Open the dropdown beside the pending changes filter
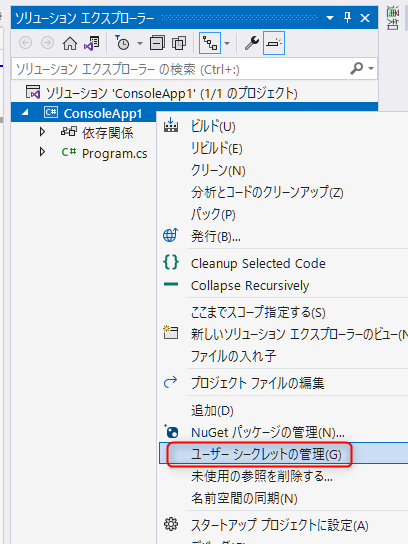Viewport: 408px width, 544px height. click(x=140, y=43)
